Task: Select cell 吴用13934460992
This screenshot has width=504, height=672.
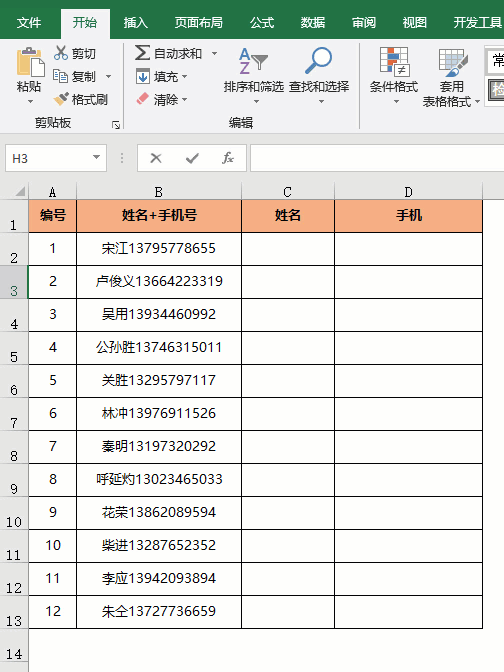Action: click(x=159, y=315)
